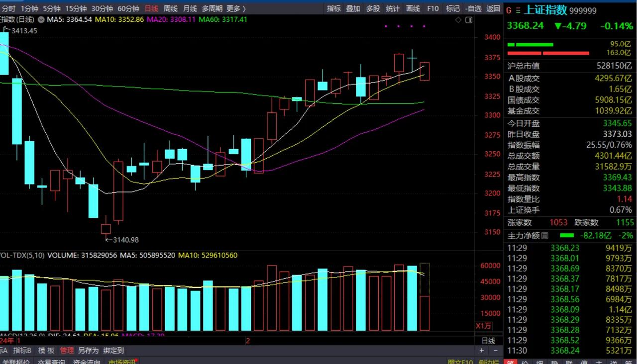This screenshot has width=637, height=364.
Task: Click the 沪总市值 row
Action: pos(570,66)
